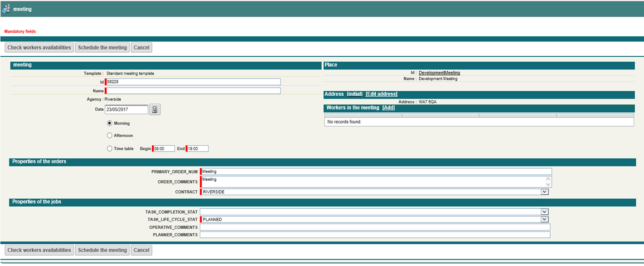This screenshot has height=266, width=644.
Task: Click the Date input field
Action: (126, 109)
